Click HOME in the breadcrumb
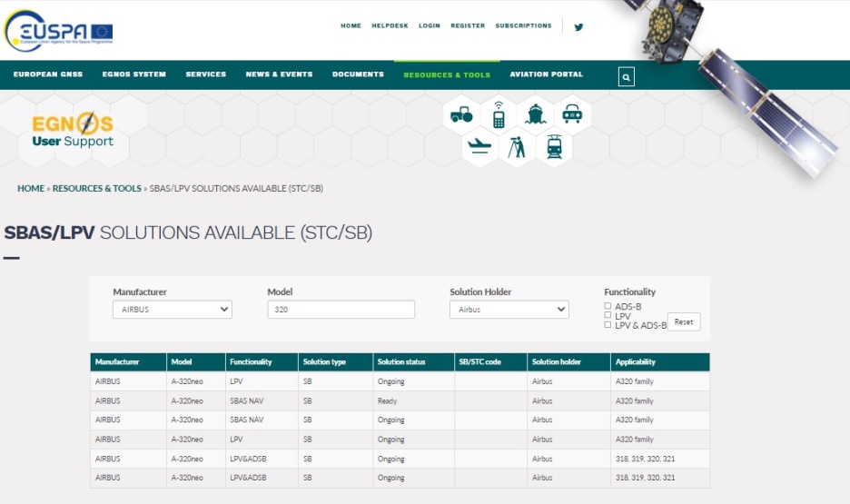850x504 pixels. click(x=31, y=189)
